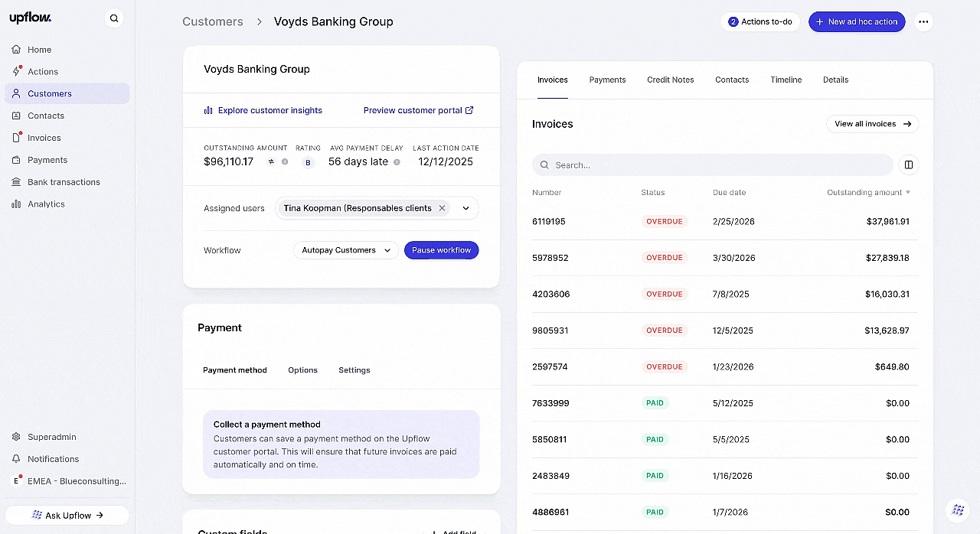This screenshot has height=534, width=980.
Task: Switch to the payment Settings sub-tab
Action: click(354, 370)
